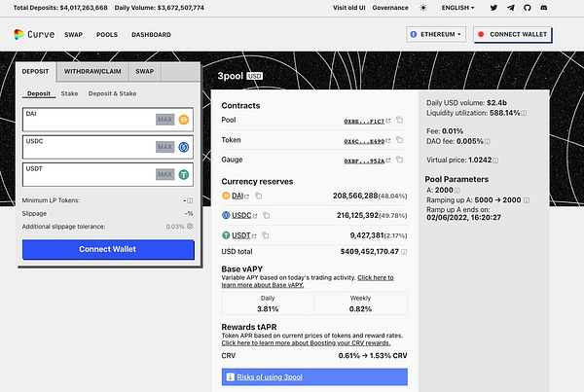Screen dimensions: 584x392
Task: Select the Stake sub-tab
Action: 70,93
